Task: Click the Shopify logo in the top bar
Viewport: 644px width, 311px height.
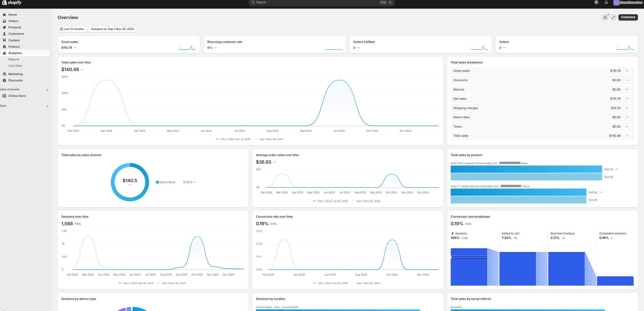Action: pos(12,3)
